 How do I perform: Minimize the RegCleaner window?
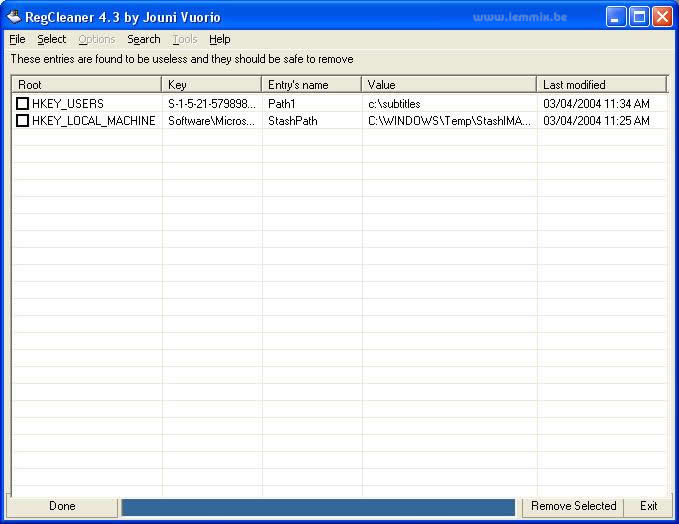(x=616, y=16)
